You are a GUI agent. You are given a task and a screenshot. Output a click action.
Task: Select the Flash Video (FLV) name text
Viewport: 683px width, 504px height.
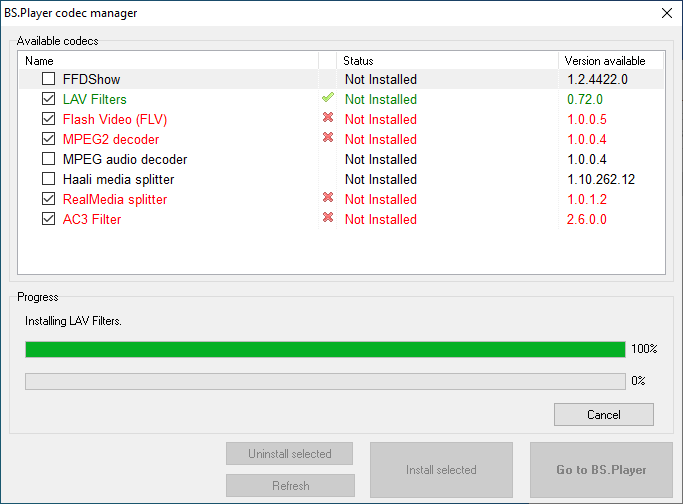pos(115,119)
